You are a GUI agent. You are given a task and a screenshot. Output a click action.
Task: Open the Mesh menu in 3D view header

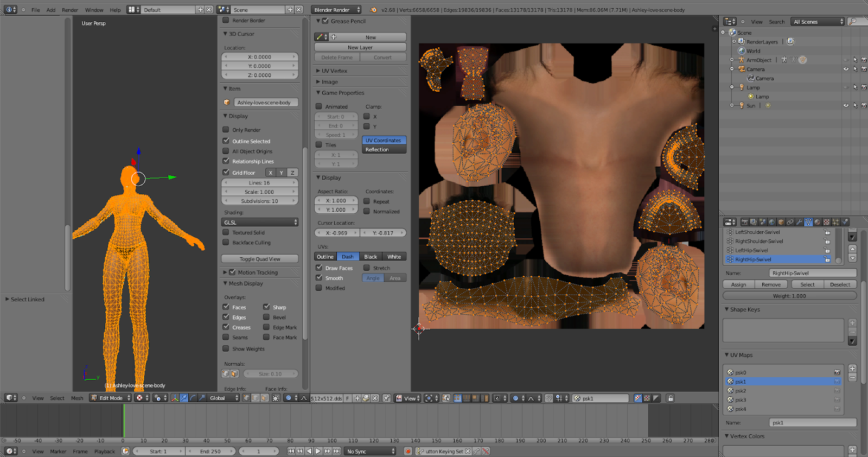(77, 398)
